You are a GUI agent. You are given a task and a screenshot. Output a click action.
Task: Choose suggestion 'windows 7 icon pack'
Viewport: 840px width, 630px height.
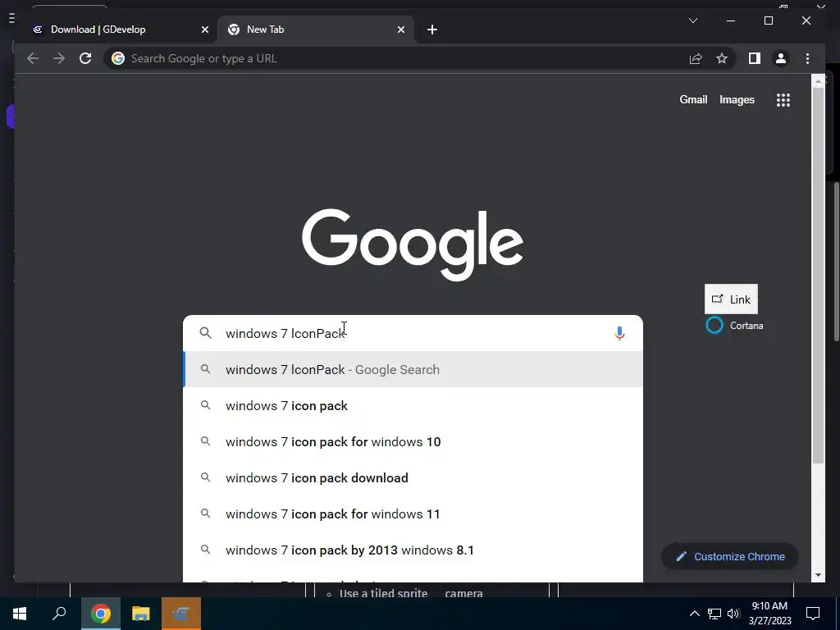[x=413, y=405]
